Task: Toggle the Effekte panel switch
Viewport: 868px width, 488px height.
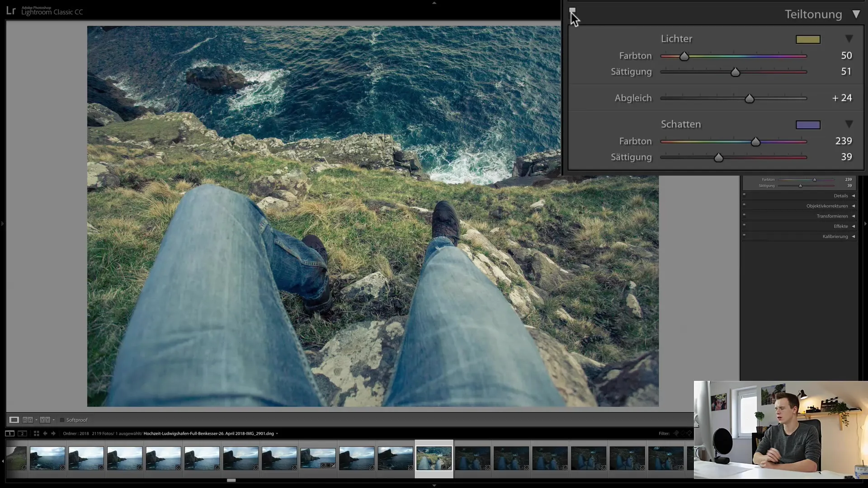Action: 744,225
